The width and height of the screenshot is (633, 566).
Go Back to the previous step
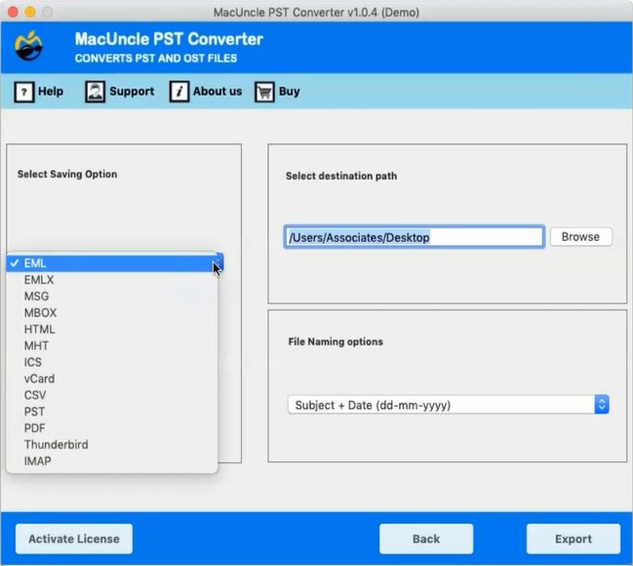(x=426, y=539)
